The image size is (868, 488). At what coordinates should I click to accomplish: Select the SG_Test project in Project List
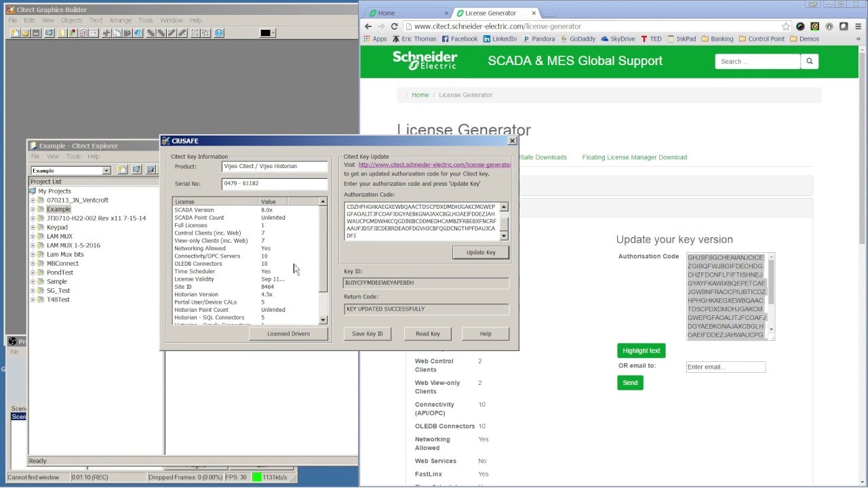click(58, 291)
